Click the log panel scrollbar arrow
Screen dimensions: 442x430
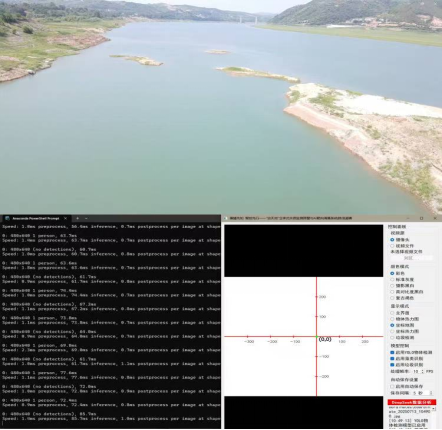(434, 408)
